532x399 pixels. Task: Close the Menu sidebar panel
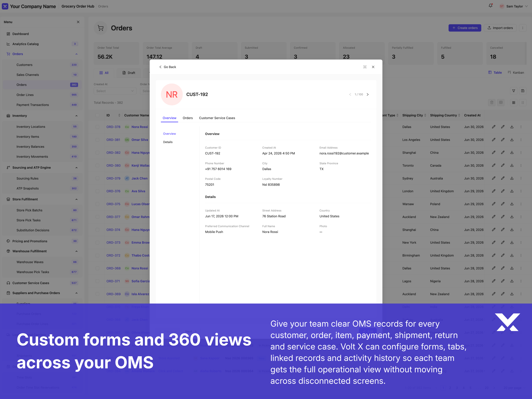78,22
